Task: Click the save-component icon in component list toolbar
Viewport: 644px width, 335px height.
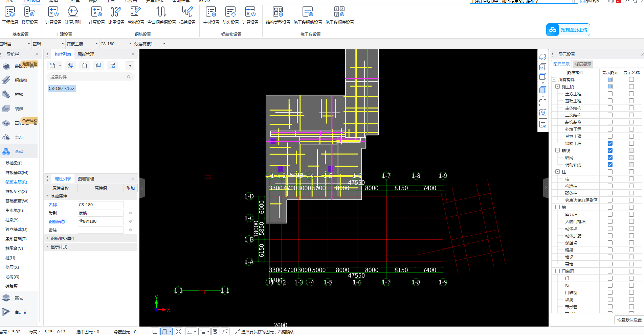Action: pos(112,66)
